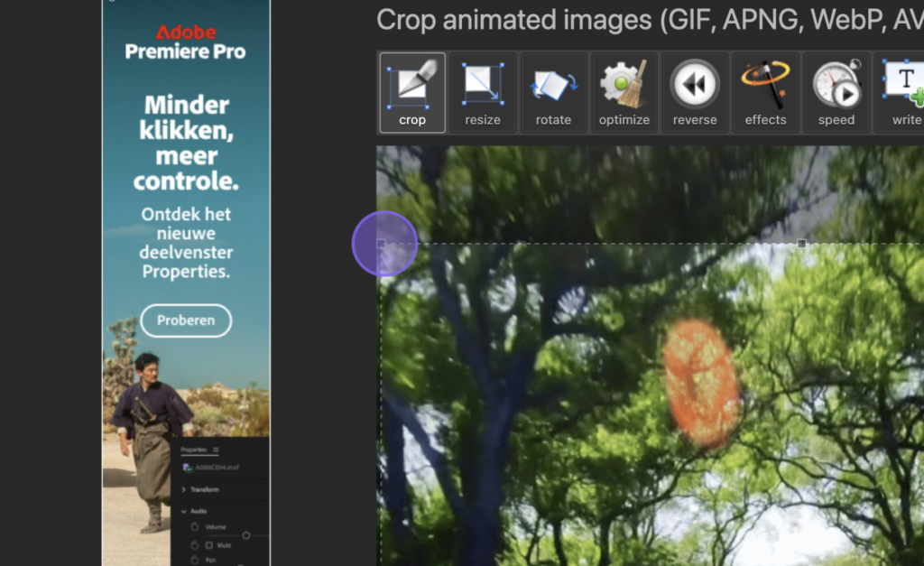The image size is (924, 566).
Task: Toggle the Mute checkbox in the ad panel
Action: 209,545
